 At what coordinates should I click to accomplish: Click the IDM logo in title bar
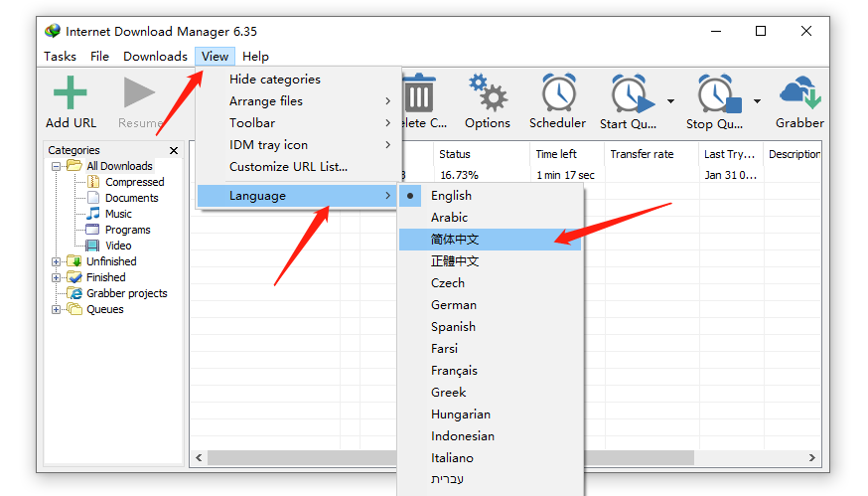(x=53, y=31)
